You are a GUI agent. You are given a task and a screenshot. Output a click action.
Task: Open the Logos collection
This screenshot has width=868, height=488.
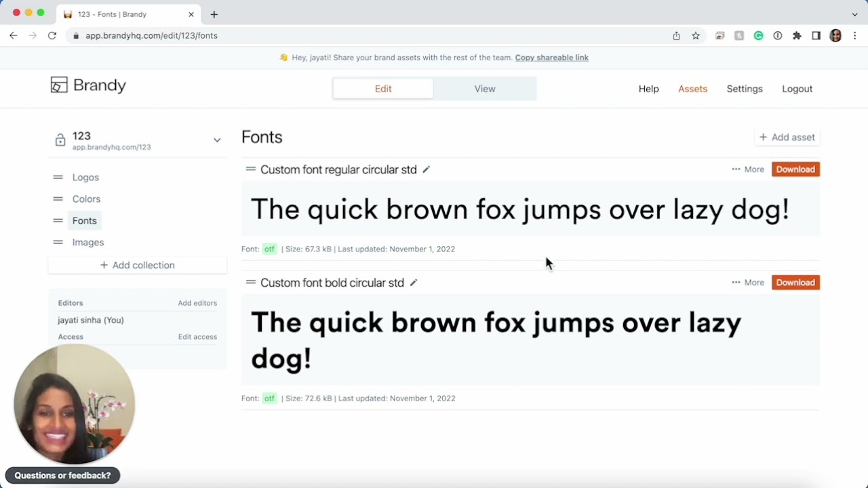pos(85,178)
